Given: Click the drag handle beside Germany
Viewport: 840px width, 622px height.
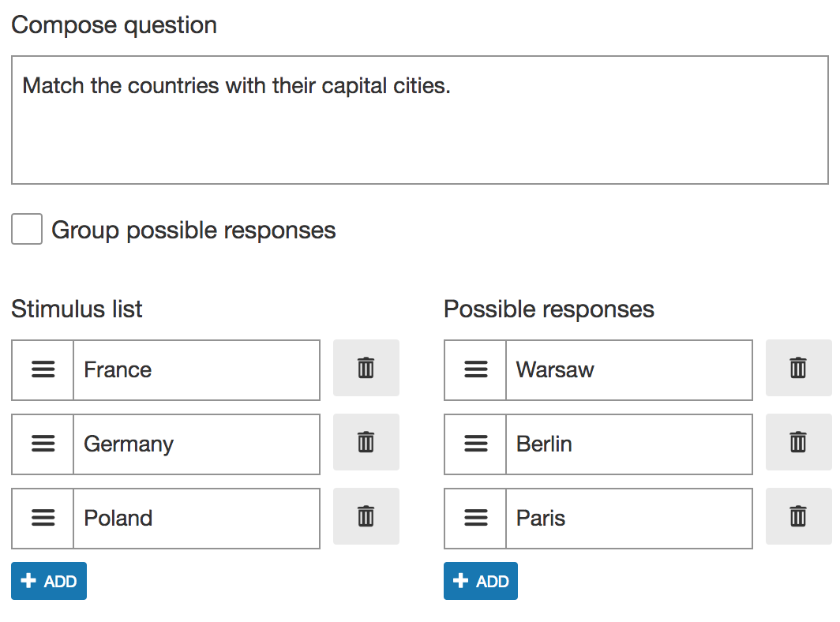Looking at the screenshot, I should (x=43, y=444).
